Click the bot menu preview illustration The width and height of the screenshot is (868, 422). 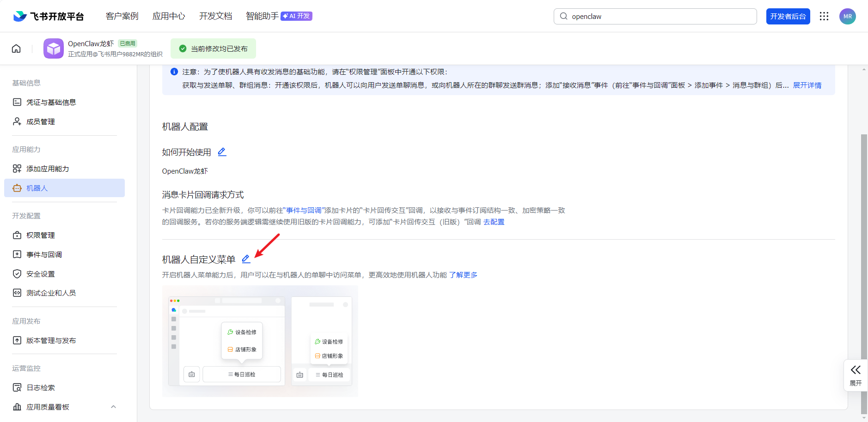[260, 341]
